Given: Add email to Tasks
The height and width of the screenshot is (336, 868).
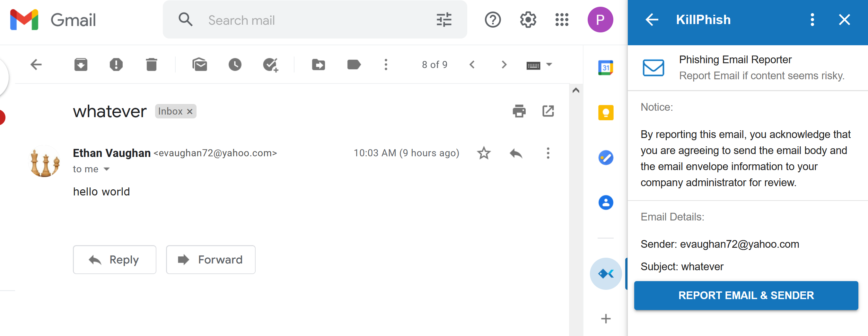Looking at the screenshot, I should (x=271, y=65).
